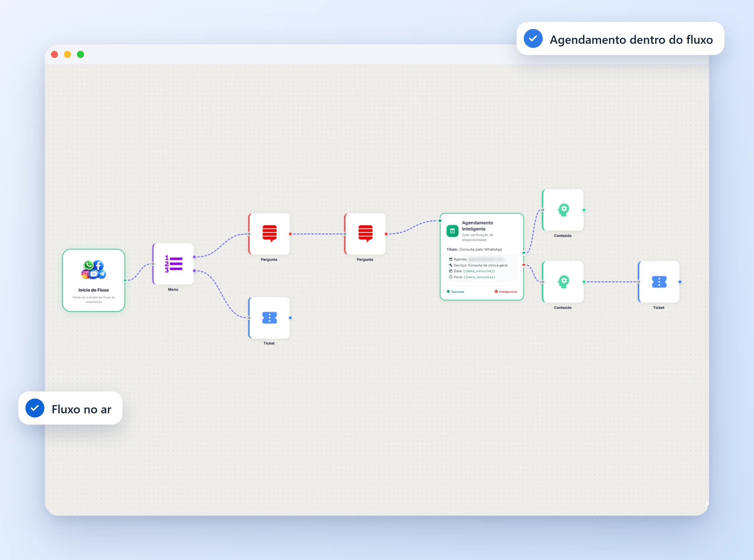Click the Hora {{hora_consulta}} row
Viewport: 754px width, 560px height.
point(472,277)
